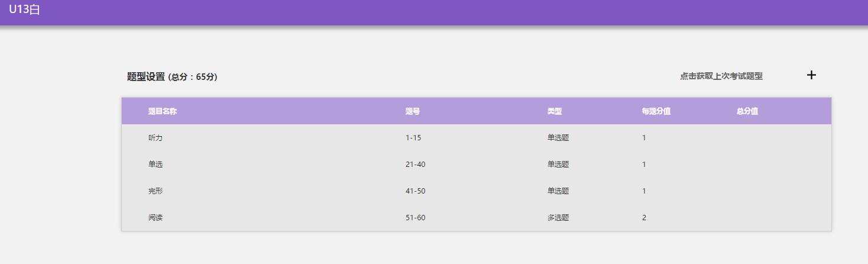The height and width of the screenshot is (264, 868).
Task: Click the per-question score 2 for 阅读
Action: [x=644, y=218]
